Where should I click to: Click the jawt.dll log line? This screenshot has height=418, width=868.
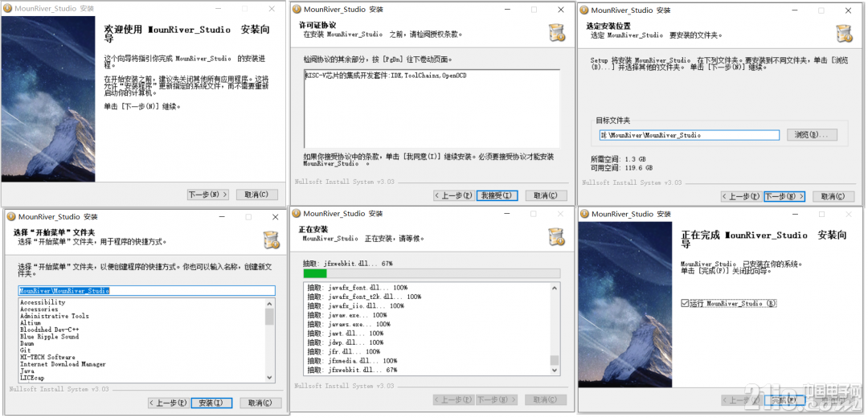(346, 334)
